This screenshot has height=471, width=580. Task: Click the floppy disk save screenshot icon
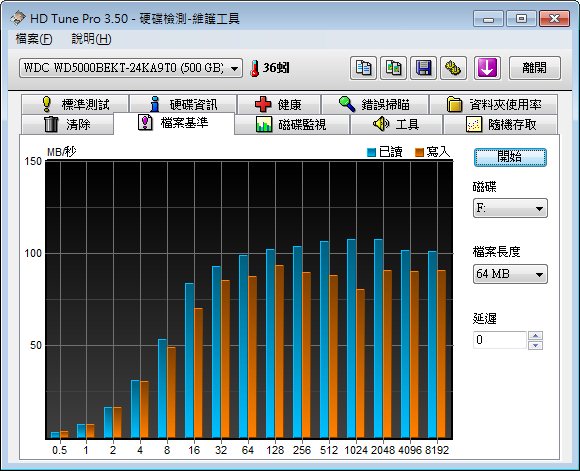[423, 68]
